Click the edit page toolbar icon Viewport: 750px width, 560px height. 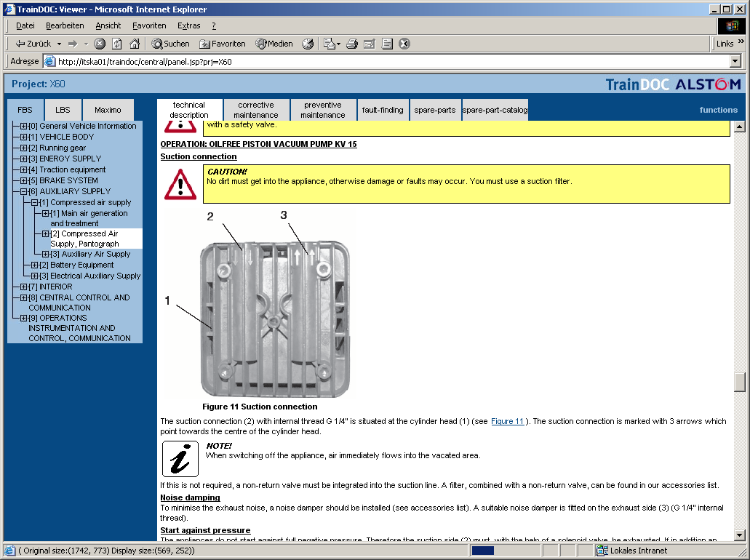pyautogui.click(x=370, y=44)
